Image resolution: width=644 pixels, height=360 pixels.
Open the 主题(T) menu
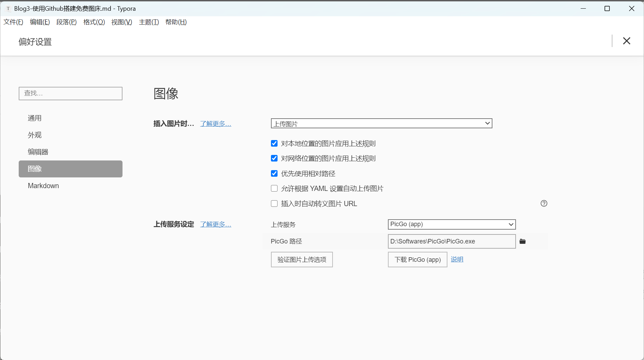coord(149,22)
